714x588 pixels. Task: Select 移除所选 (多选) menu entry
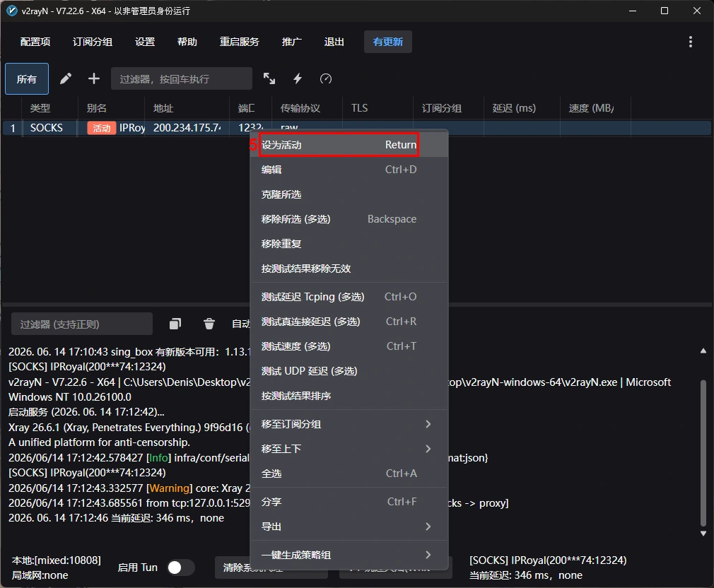coord(349,219)
